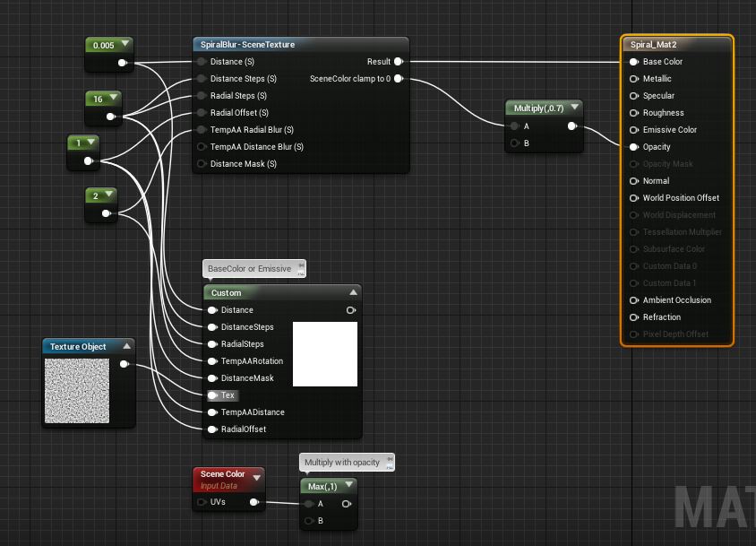The height and width of the screenshot is (546, 756).
Task: Toggle pin on BaseColor or Emissive comment
Action: [301, 265]
